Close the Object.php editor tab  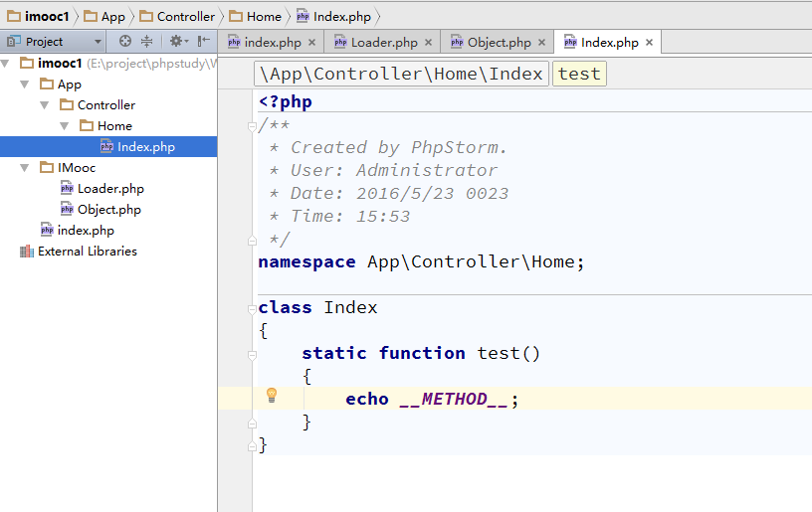[541, 43]
